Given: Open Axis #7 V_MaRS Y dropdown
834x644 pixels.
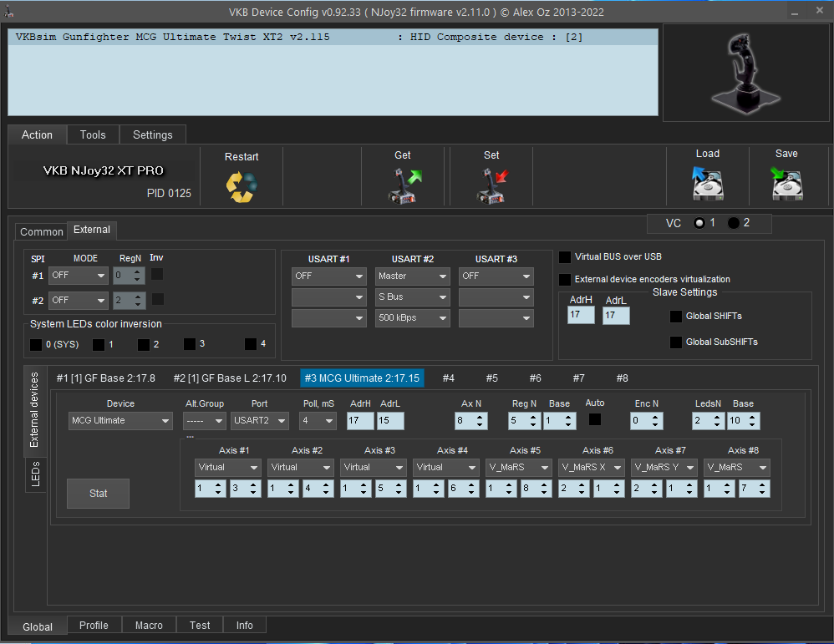Looking at the screenshot, I should (664, 468).
